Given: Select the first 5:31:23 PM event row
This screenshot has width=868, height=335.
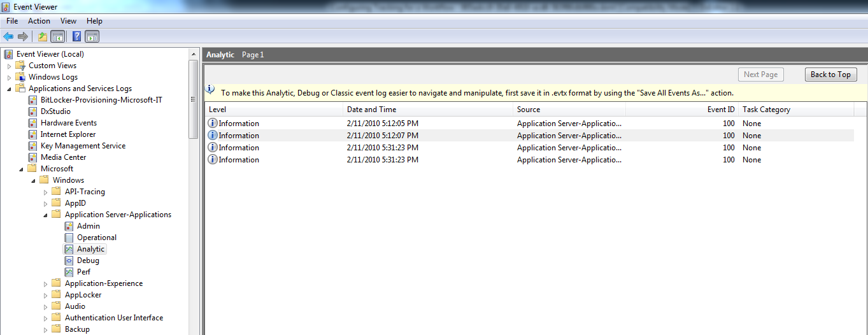Looking at the screenshot, I should click(x=529, y=148).
